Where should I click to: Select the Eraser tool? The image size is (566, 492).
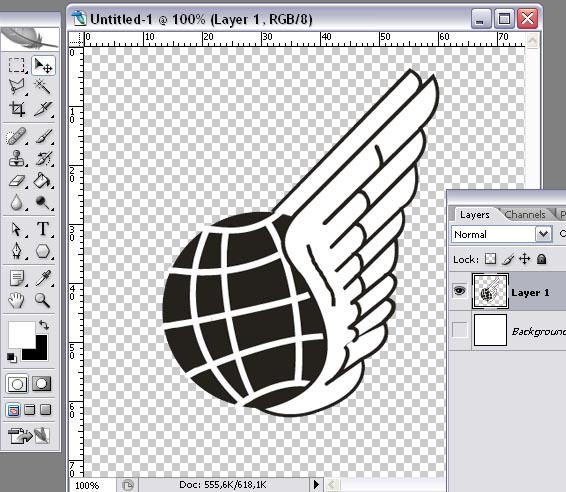[17, 180]
